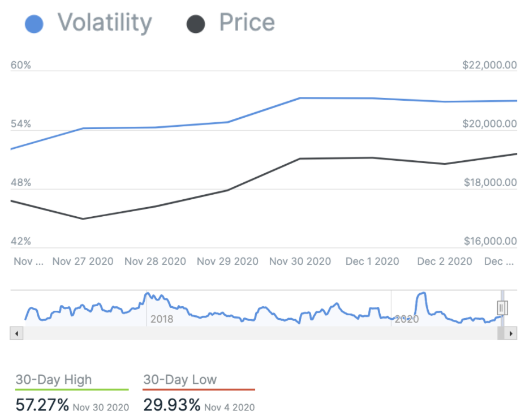This screenshot has width=525, height=420.
Task: Click the 29.93% low value
Action: click(x=171, y=405)
